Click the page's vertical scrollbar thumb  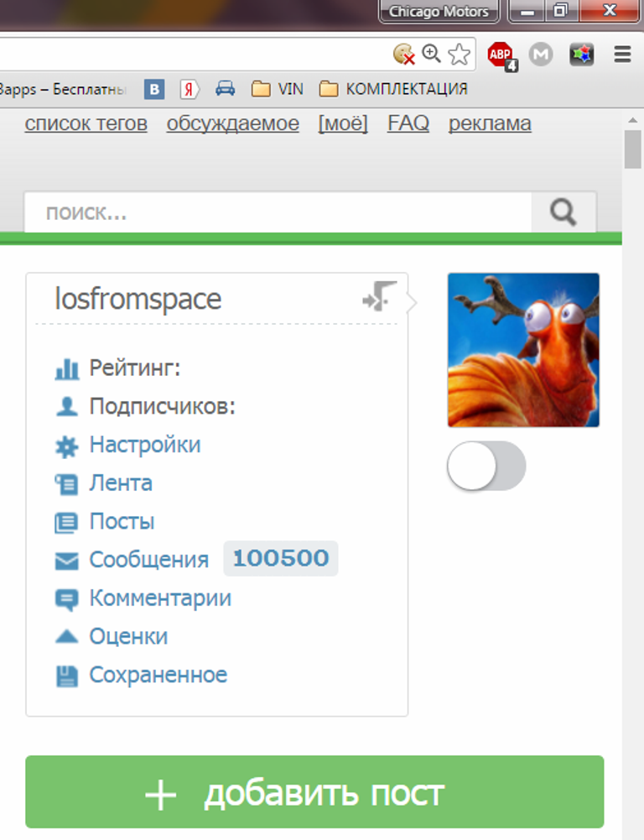tap(633, 151)
